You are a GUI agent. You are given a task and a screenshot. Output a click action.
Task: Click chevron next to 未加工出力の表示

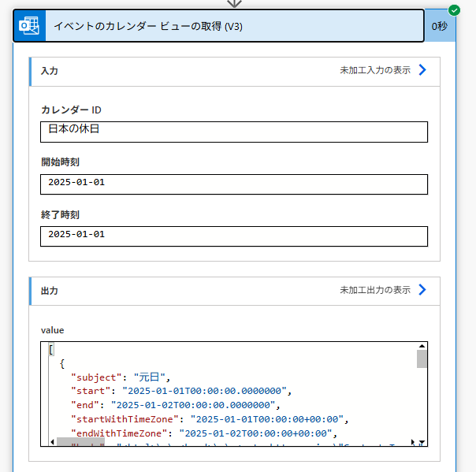422,289
